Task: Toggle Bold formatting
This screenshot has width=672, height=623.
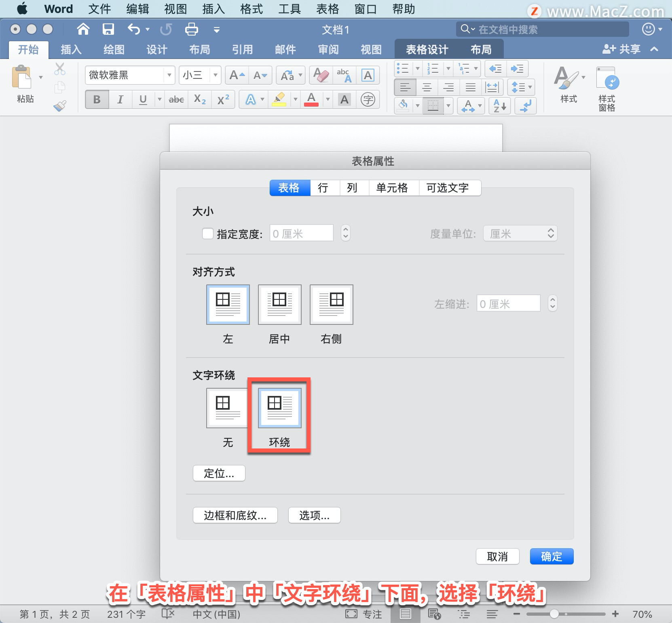Action: [x=97, y=99]
